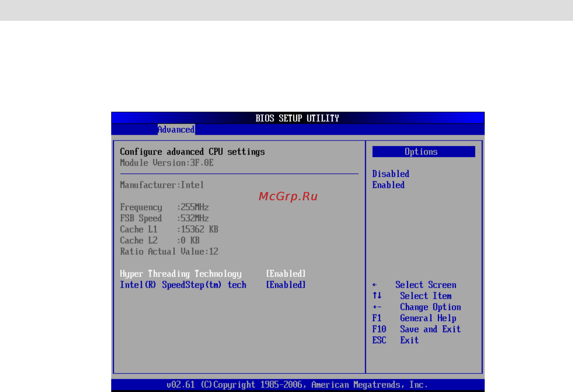Change SpeedStep [Enabled] value
The image size is (573, 392).
point(286,285)
